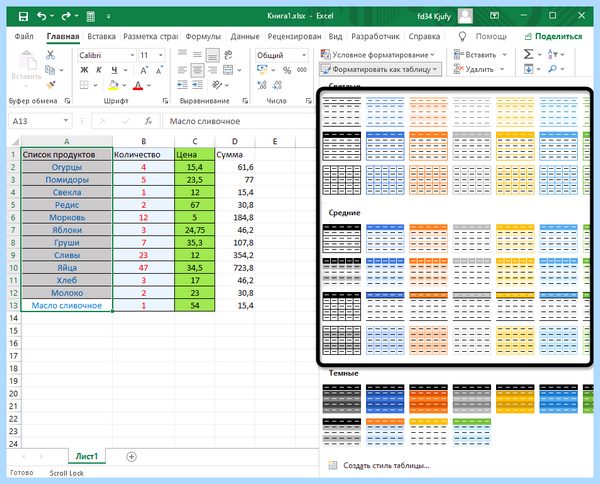
Task: Open Sort and Filter icon
Action: [x=552, y=54]
